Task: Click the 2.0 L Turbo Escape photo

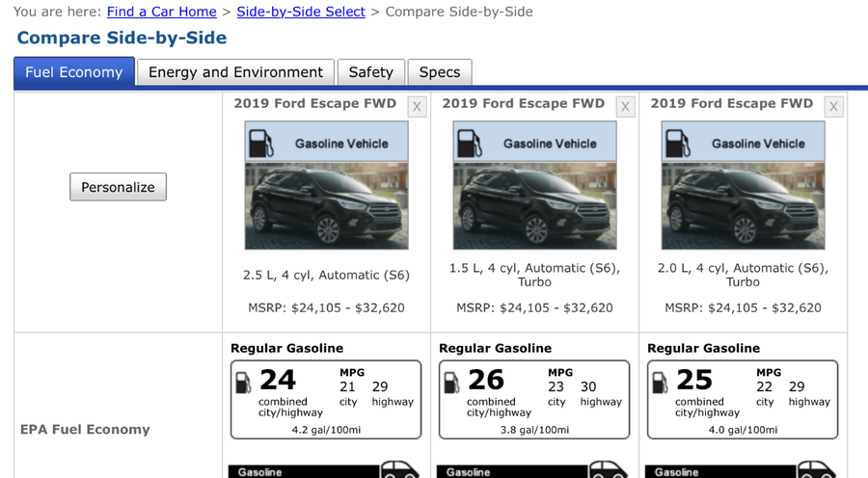Action: coord(743,206)
